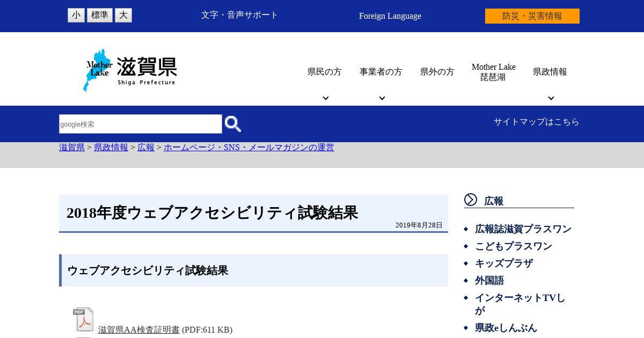Viewport: 644px width, 338px height.
Task: Open 外国語 in the sidebar
Action: click(x=489, y=281)
